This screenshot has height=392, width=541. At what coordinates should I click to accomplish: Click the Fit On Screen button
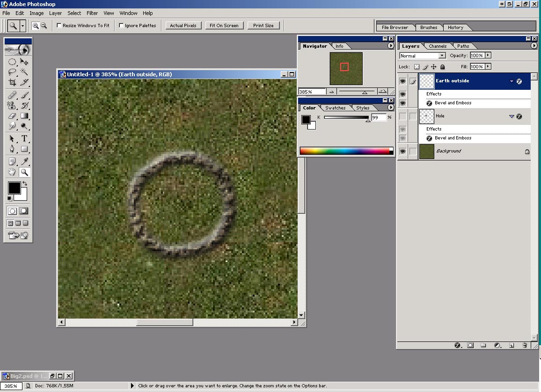[224, 26]
